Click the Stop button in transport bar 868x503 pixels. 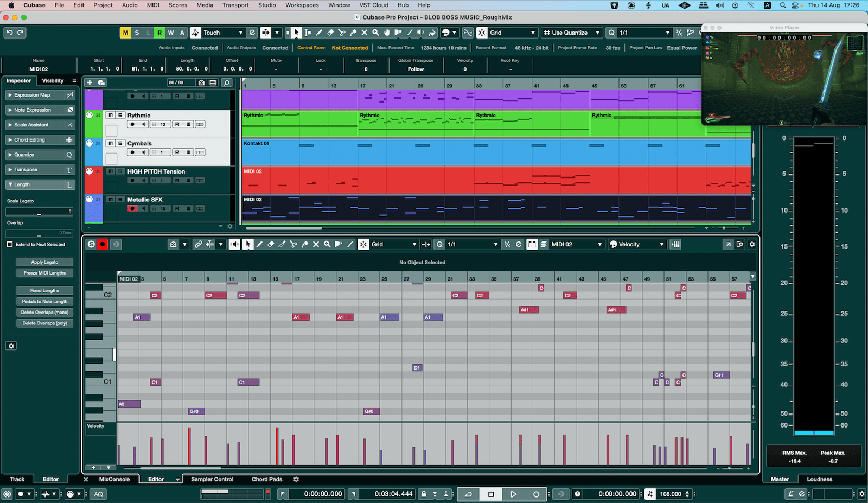[491, 494]
